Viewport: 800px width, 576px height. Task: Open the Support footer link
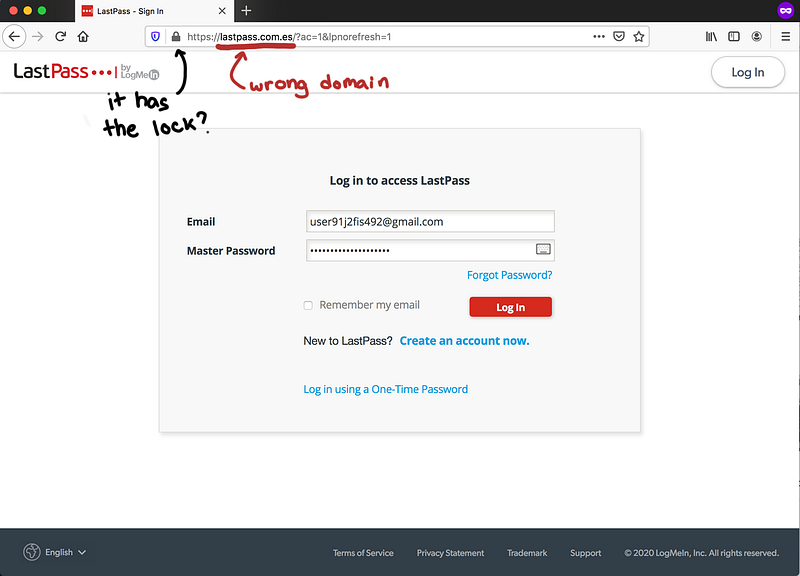[x=586, y=553]
